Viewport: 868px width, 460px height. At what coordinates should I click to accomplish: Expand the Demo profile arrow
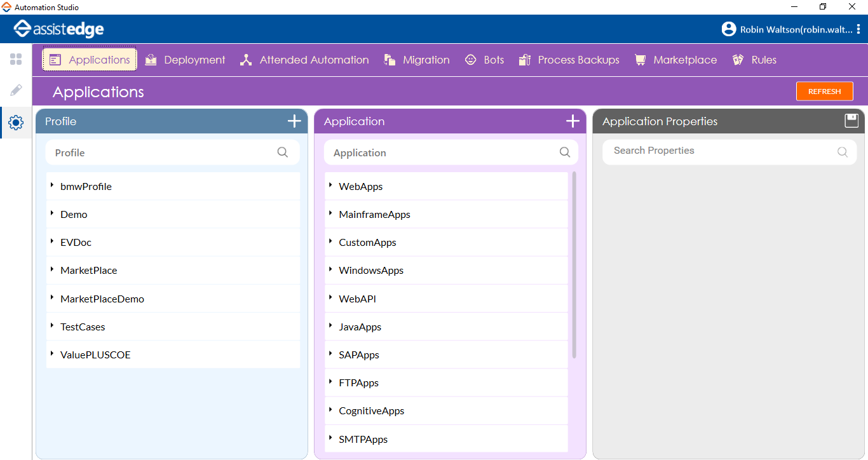[x=51, y=213]
